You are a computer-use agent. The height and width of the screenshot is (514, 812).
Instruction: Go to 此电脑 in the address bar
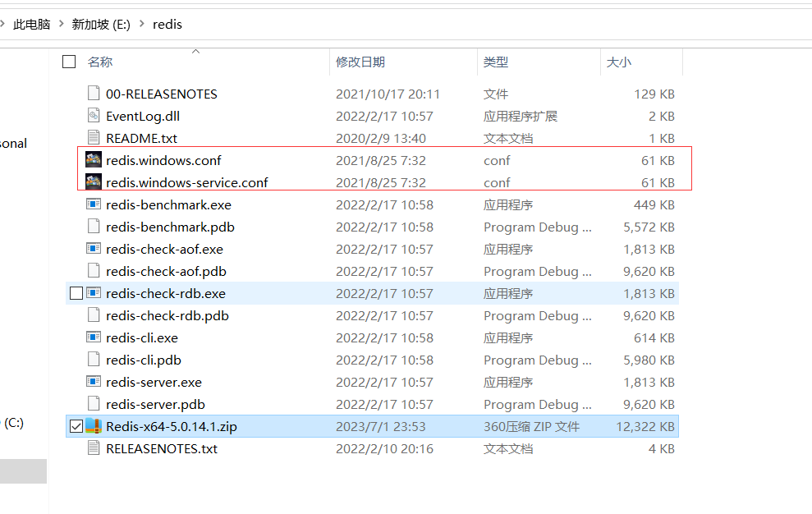(31, 25)
